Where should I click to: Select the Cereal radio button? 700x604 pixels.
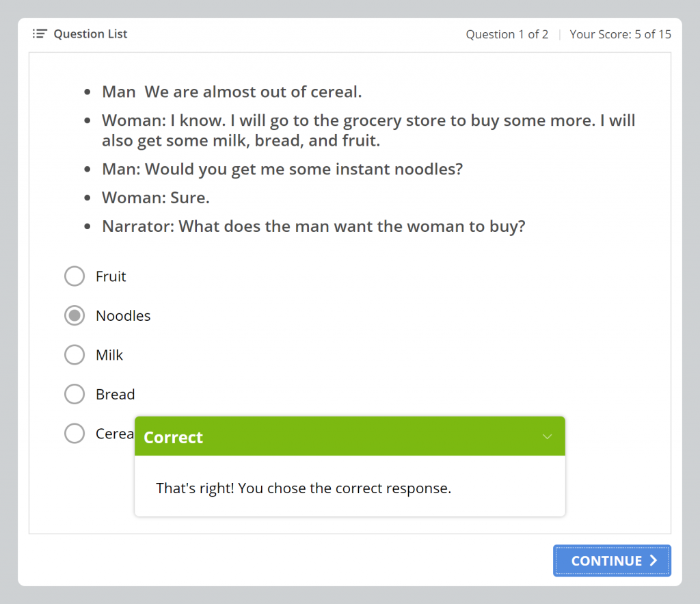(x=75, y=434)
